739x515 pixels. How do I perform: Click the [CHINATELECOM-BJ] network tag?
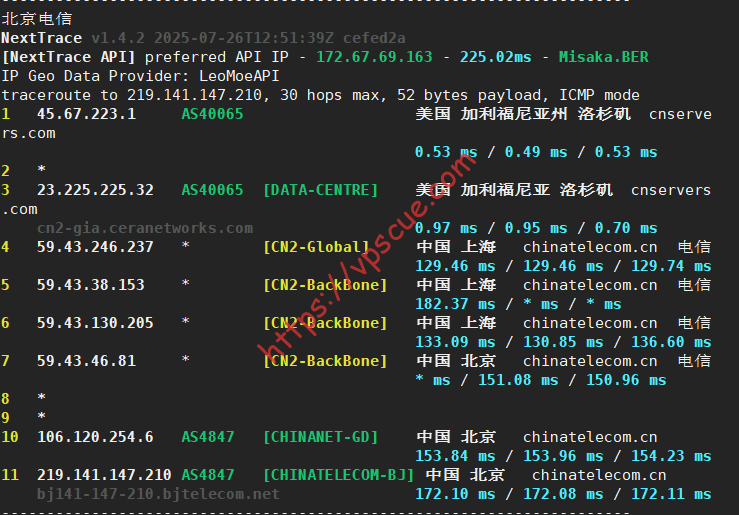coord(339,475)
